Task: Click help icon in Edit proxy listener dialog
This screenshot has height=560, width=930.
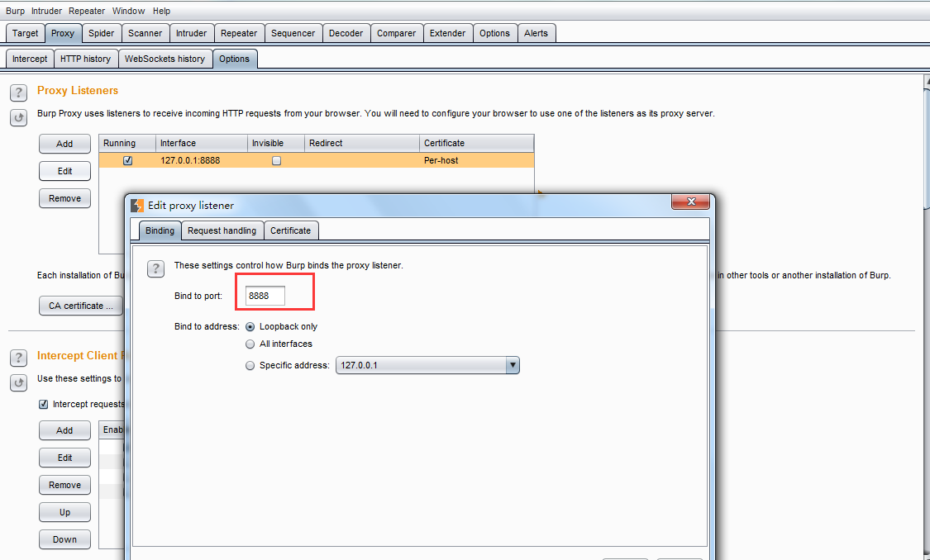Action: point(155,268)
